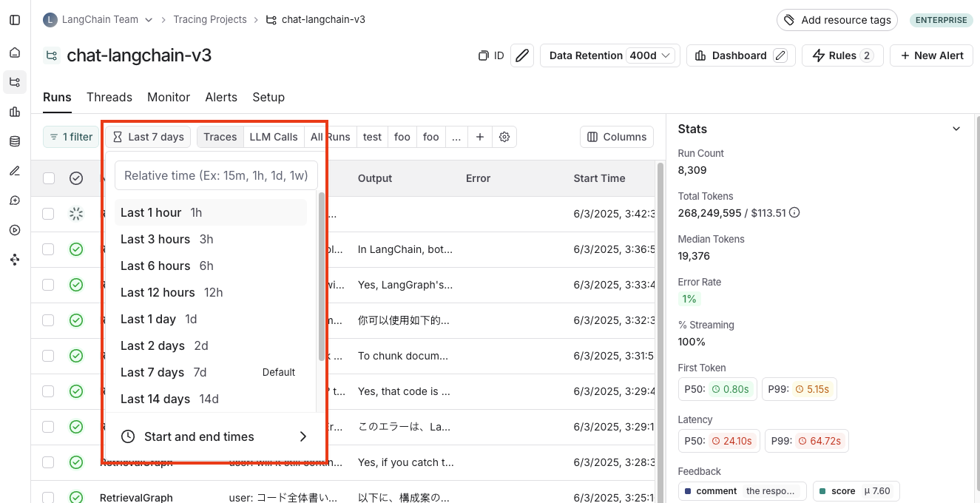980x503 pixels.
Task: Choose Last 1 hour option
Action: [x=210, y=212]
